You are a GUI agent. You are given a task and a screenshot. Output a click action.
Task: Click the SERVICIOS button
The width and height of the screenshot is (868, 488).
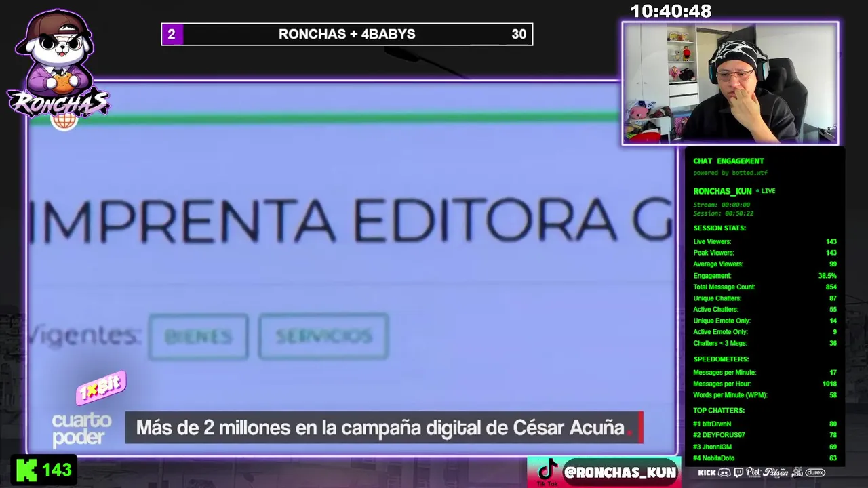pyautogui.click(x=323, y=336)
